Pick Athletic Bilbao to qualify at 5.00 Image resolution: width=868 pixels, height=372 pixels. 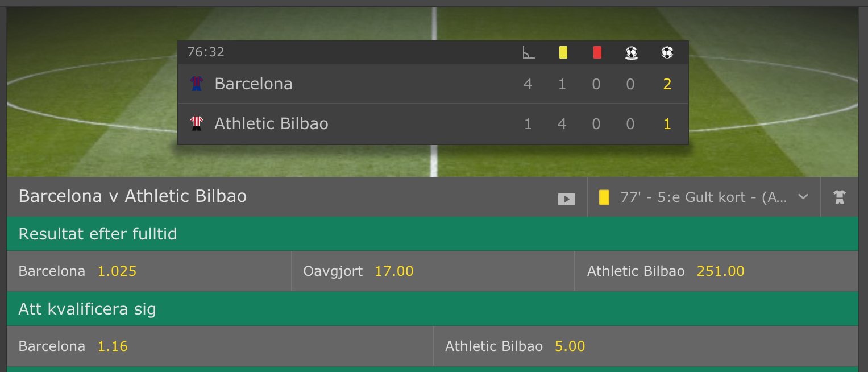coord(646,346)
